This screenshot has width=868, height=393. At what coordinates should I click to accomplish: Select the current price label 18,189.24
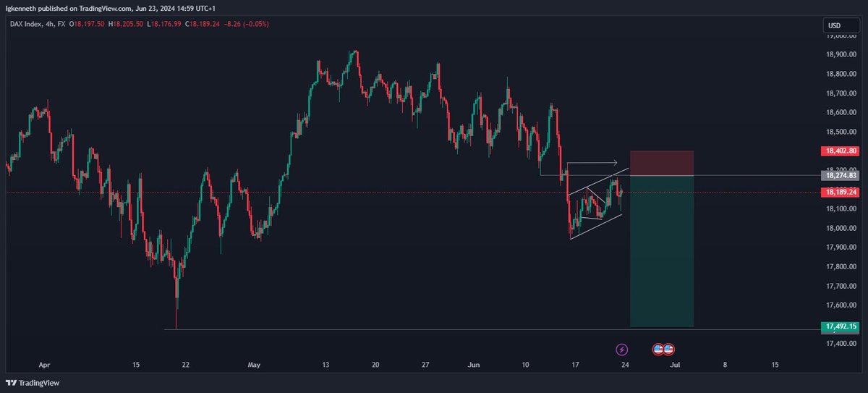coord(839,193)
